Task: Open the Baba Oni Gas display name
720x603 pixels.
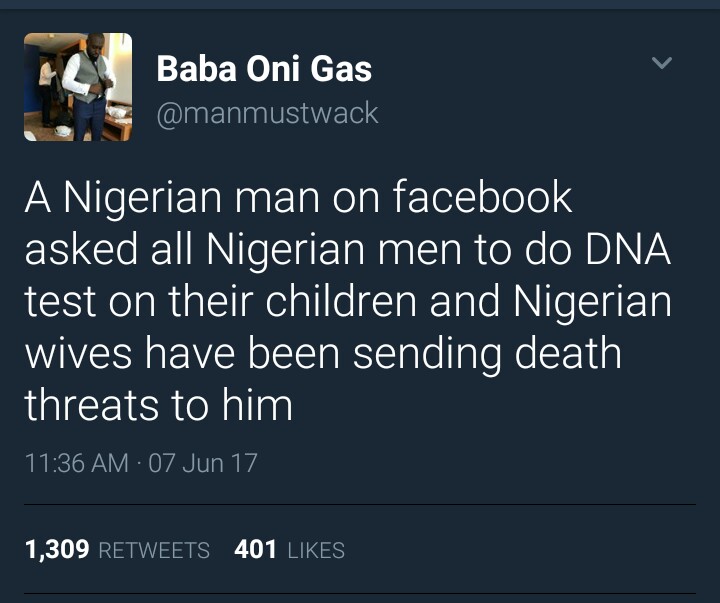Action: (264, 68)
